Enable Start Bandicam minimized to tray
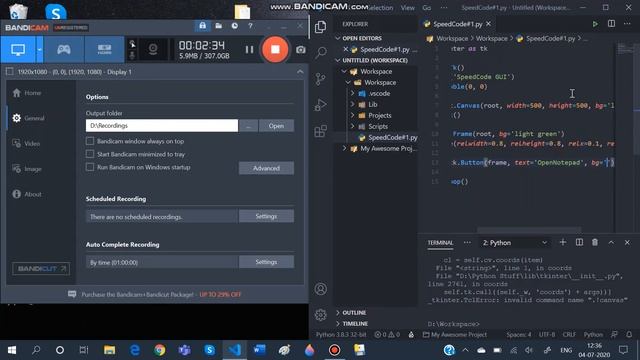The height and width of the screenshot is (360, 640). coord(90,154)
